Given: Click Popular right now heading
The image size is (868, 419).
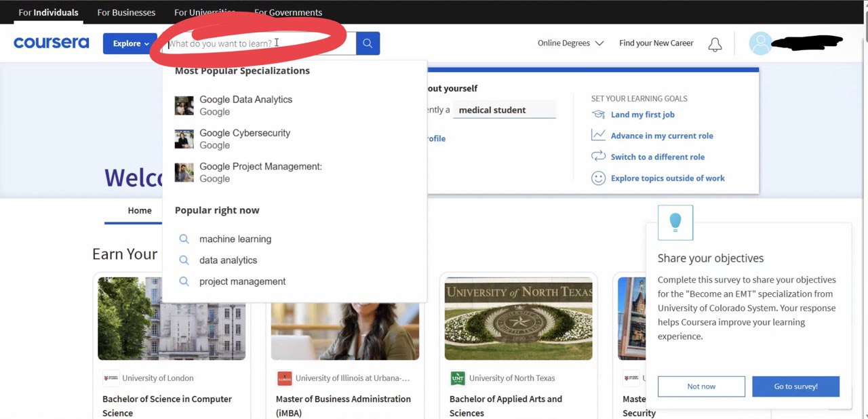Looking at the screenshot, I should click(217, 210).
